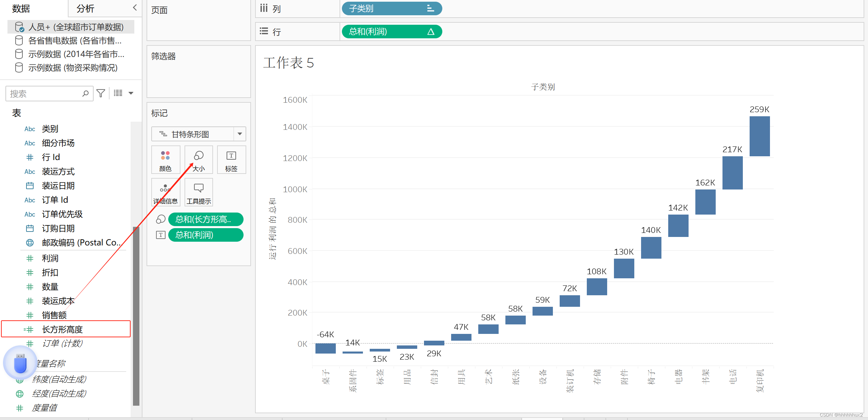Click the 259K bar for 复印机
Viewport: 868px width, 420px height.
tap(759, 136)
